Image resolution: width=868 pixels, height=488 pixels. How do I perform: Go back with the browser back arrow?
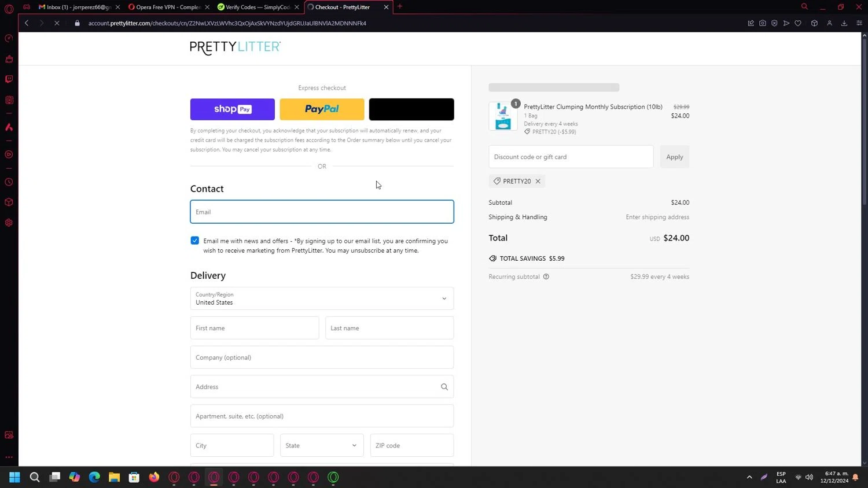click(x=27, y=23)
